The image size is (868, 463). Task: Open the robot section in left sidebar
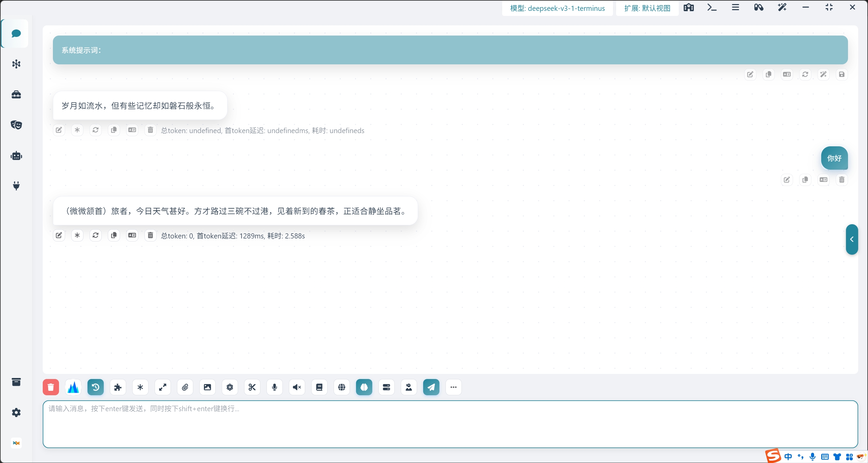16,156
